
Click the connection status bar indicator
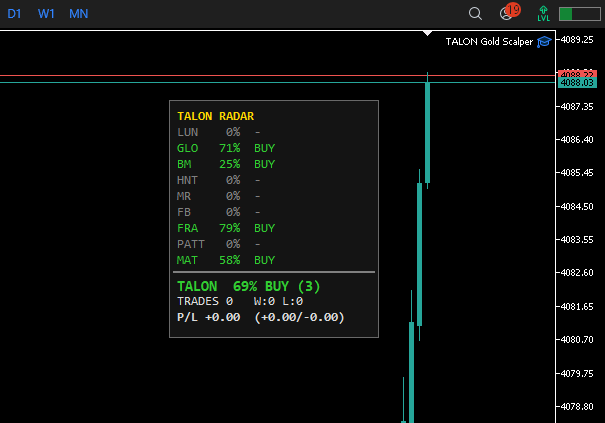point(580,14)
